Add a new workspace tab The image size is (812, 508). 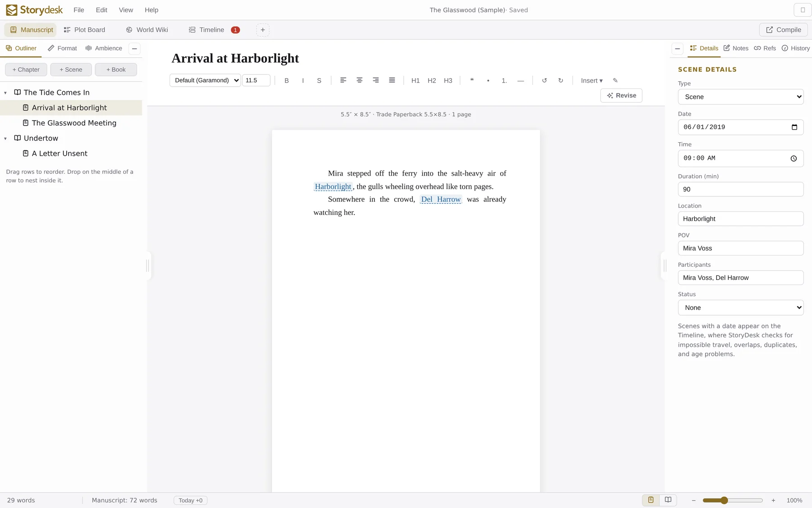tap(263, 30)
